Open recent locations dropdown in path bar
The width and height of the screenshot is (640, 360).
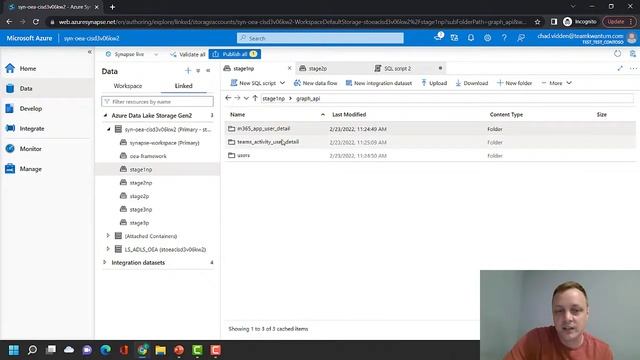246,98
